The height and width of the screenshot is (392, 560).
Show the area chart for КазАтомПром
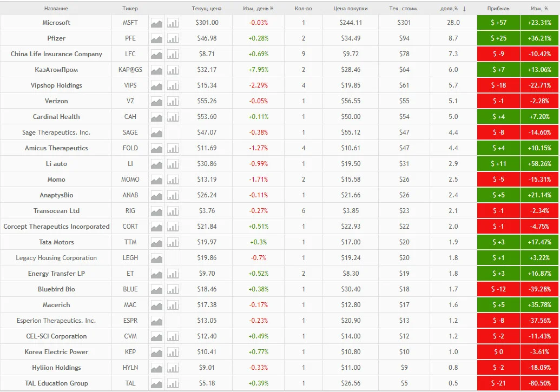pyautogui.click(x=156, y=70)
